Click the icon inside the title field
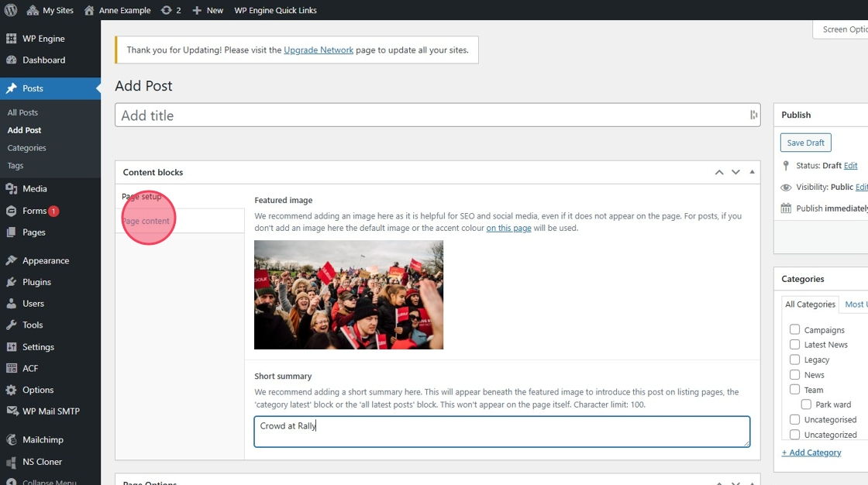This screenshot has width=868, height=485. click(x=753, y=115)
